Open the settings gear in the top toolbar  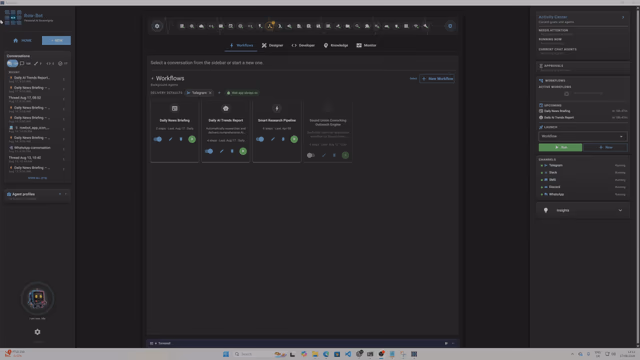[x=157, y=26]
